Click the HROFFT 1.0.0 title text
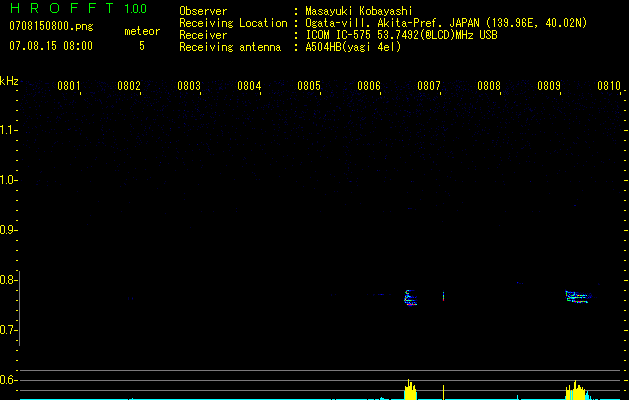 click(x=78, y=8)
